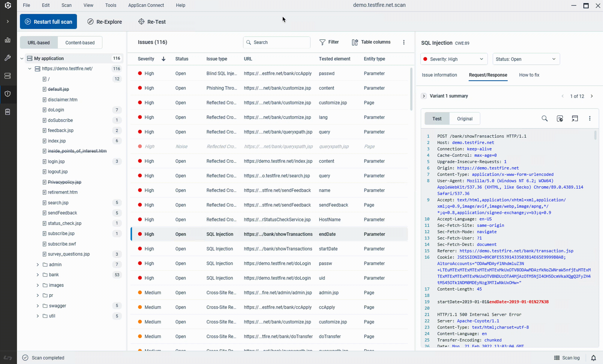Select SQL Injection startDate row

pos(269,249)
